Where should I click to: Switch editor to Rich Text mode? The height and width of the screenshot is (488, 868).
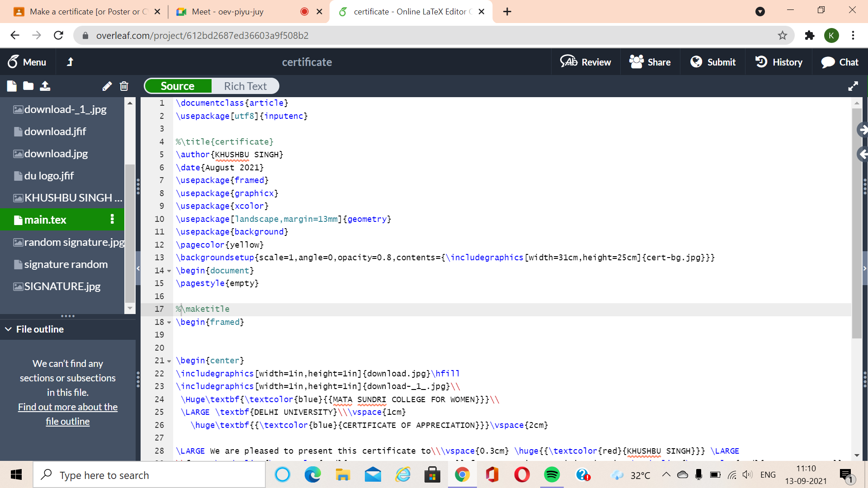(245, 86)
